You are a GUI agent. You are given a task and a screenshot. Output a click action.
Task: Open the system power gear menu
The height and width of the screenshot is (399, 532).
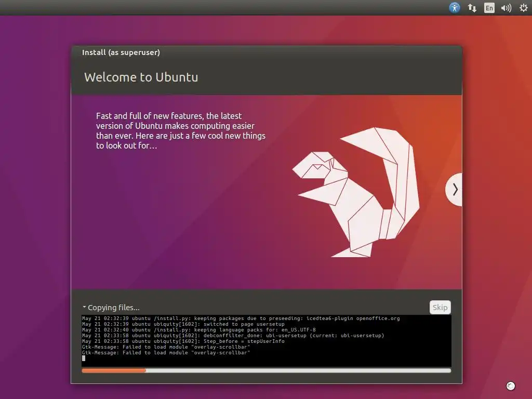click(x=524, y=7)
